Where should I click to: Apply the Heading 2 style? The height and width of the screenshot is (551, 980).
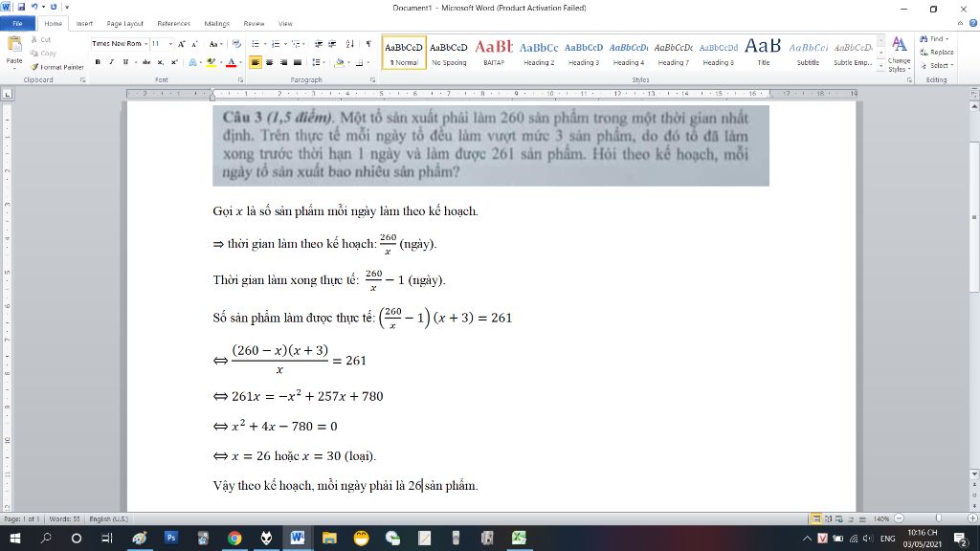tap(539, 53)
